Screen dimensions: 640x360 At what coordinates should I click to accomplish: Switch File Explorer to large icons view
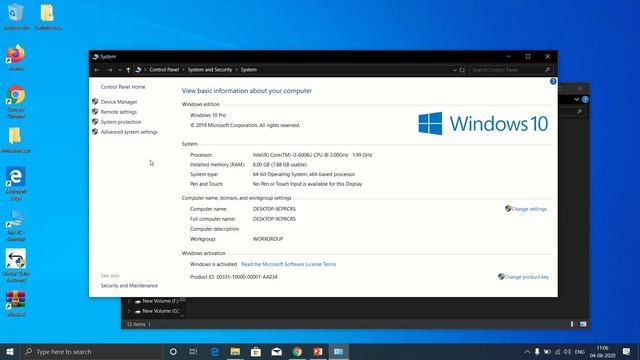pyautogui.click(x=583, y=324)
